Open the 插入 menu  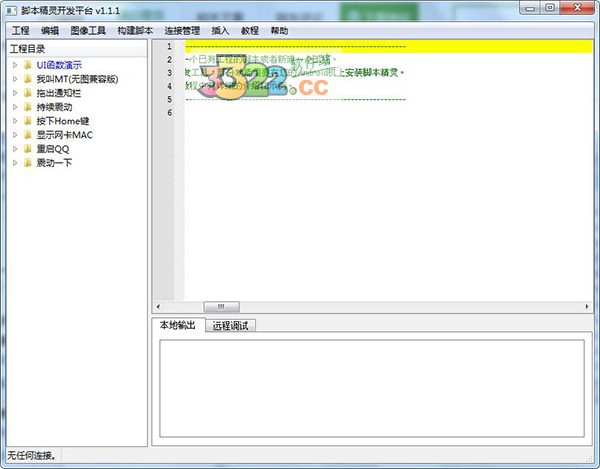(220, 31)
